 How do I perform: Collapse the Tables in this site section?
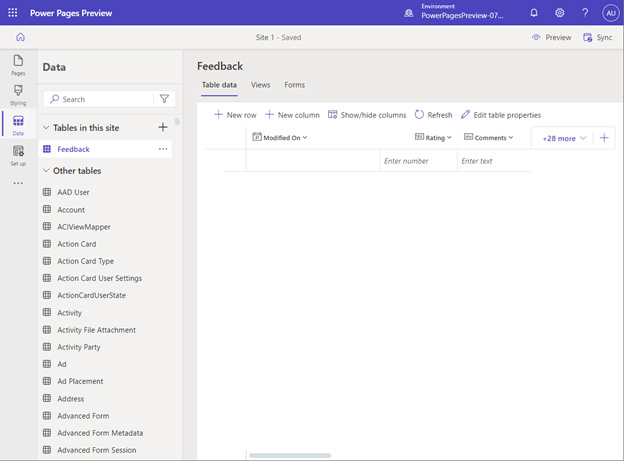(x=46, y=128)
